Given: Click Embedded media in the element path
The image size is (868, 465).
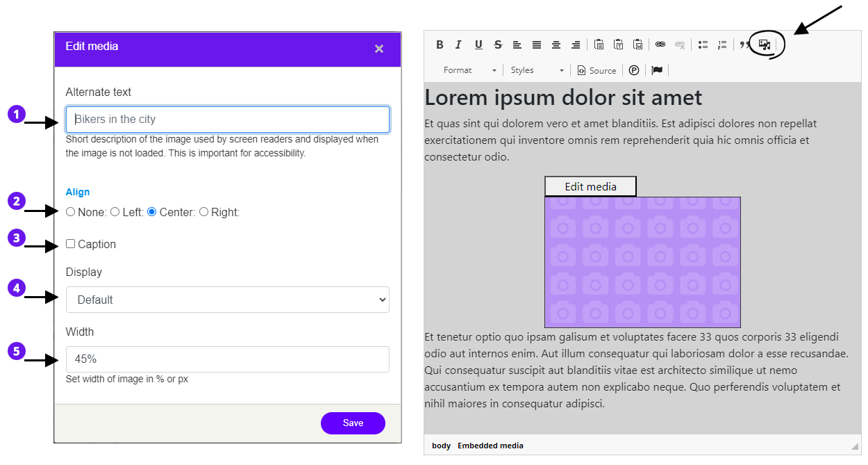Looking at the screenshot, I should [x=490, y=446].
